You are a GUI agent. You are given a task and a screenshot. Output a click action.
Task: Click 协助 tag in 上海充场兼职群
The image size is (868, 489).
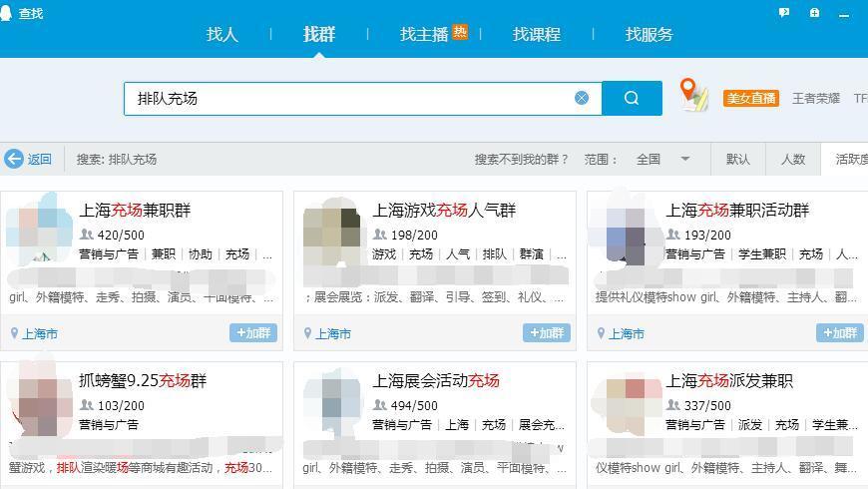[201, 254]
